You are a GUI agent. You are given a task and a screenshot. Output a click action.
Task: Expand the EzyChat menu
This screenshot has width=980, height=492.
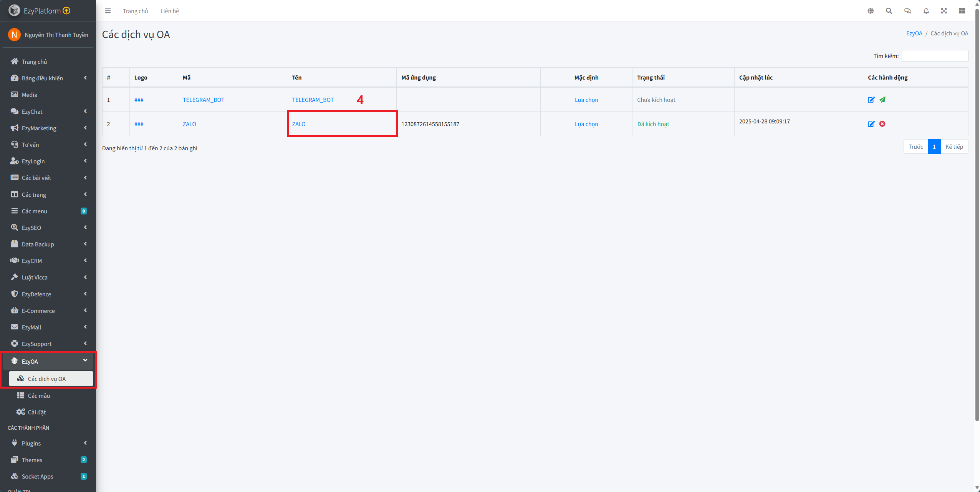[48, 111]
